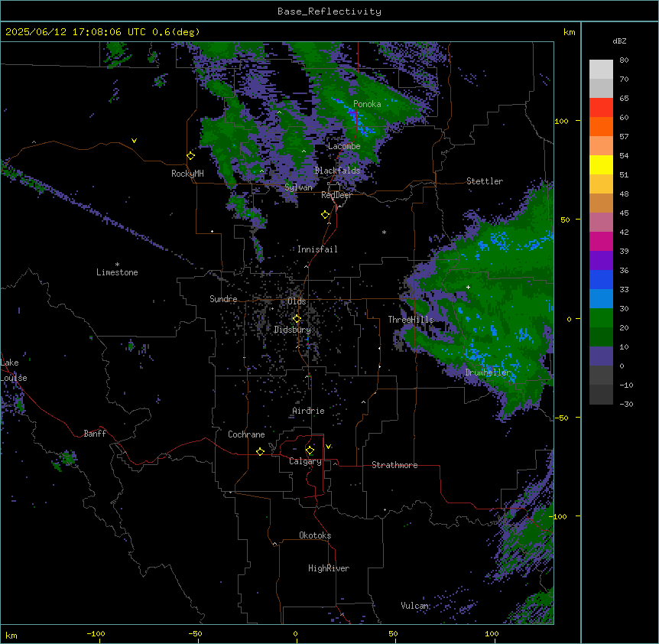Click the white asterisk east of Innisfail

point(384,232)
